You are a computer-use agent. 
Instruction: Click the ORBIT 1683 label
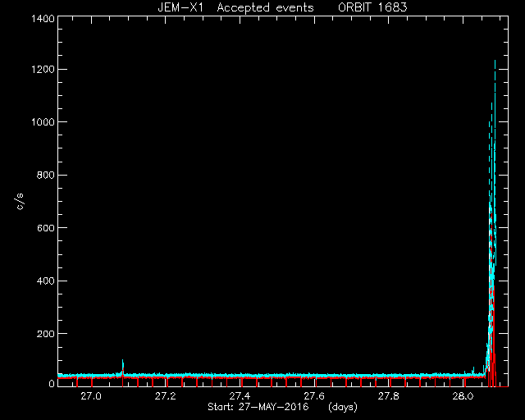tap(372, 7)
